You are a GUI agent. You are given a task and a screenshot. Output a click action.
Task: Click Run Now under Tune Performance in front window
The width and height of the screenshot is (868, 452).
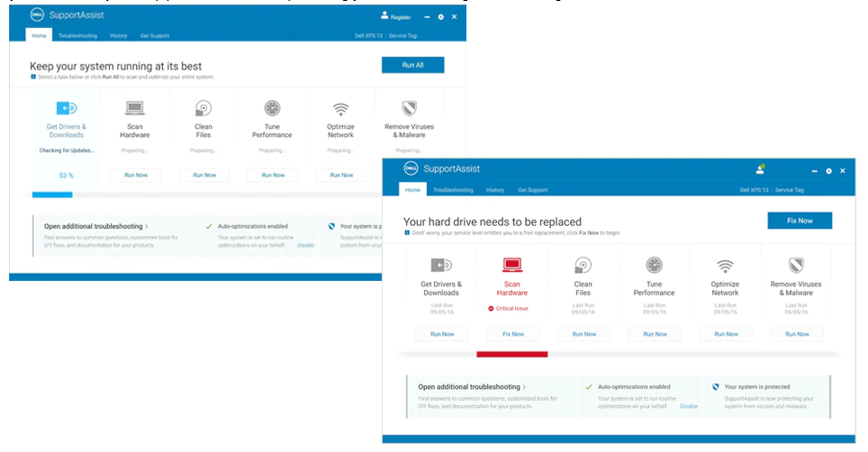[655, 334]
